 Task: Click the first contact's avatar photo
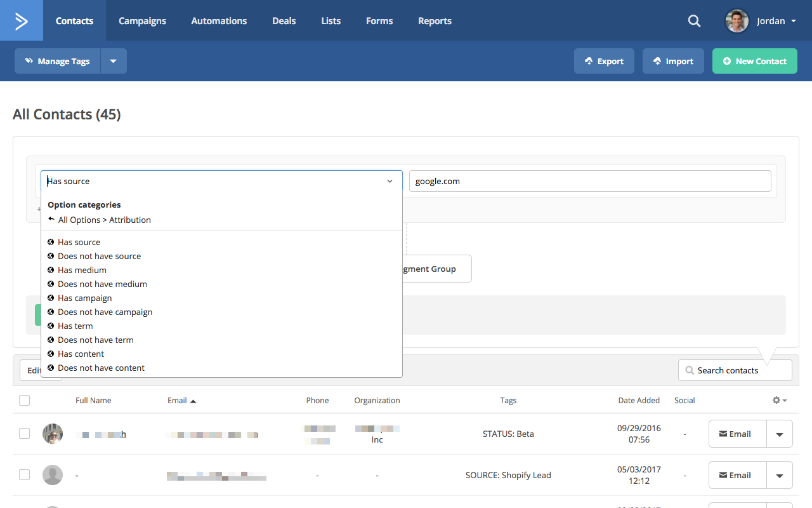coord(53,434)
